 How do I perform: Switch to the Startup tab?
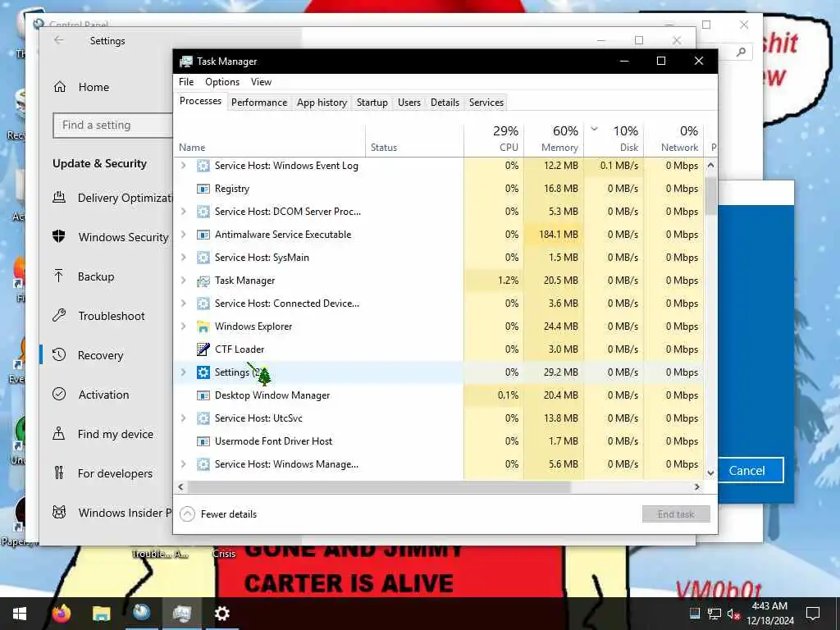(372, 103)
